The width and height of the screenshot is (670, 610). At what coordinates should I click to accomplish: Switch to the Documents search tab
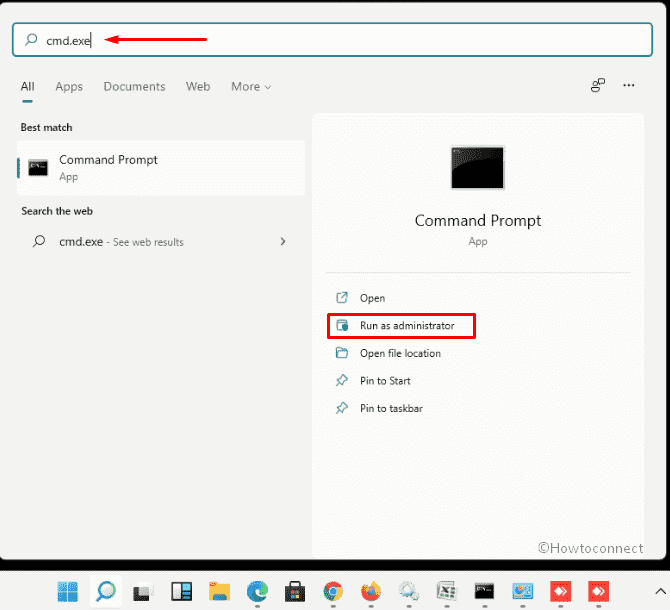point(134,86)
